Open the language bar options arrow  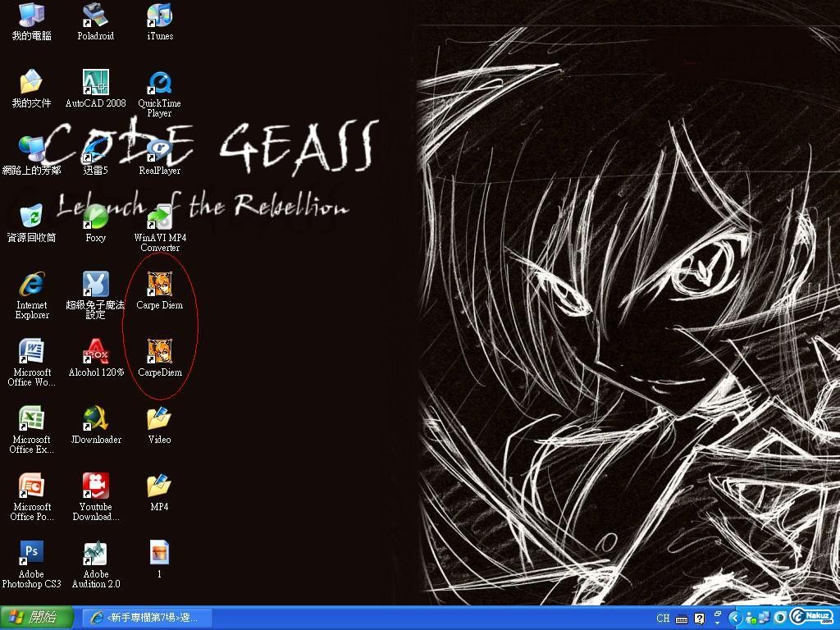[717, 623]
